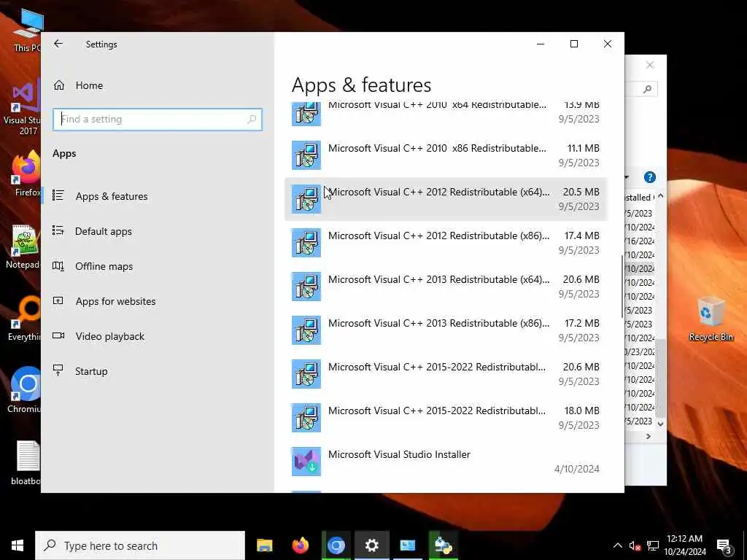
Task: Click the Default apps list icon
Action: [58, 231]
